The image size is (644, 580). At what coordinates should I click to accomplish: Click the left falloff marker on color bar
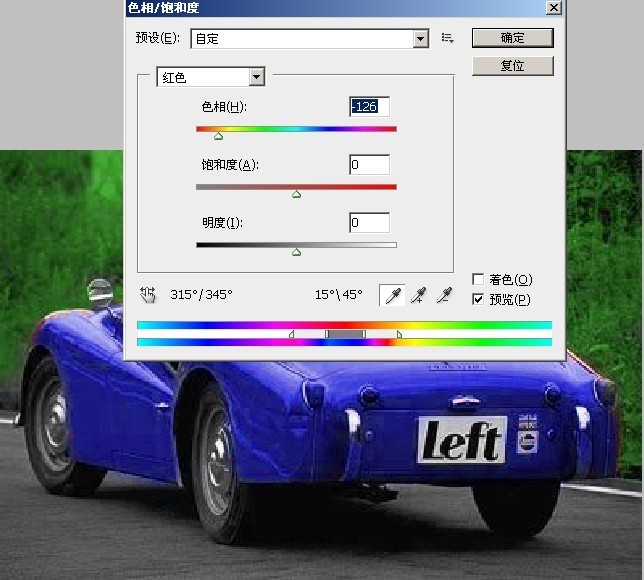pyautogui.click(x=292, y=334)
